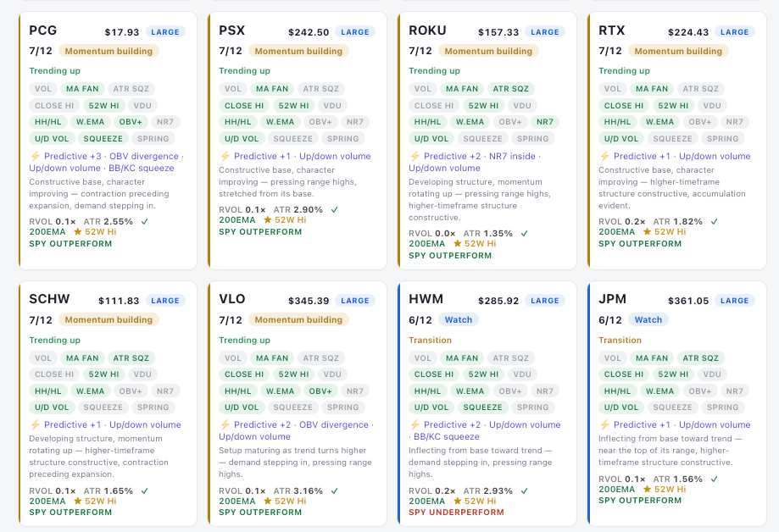This screenshot has width=779, height=532.
Task: Open the SCHW ticker title
Action: [x=49, y=299]
